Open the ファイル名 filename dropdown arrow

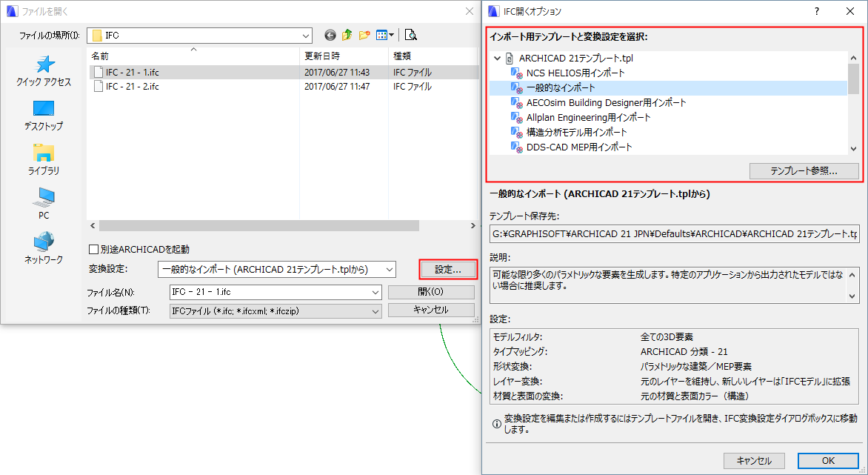pyautogui.click(x=375, y=292)
